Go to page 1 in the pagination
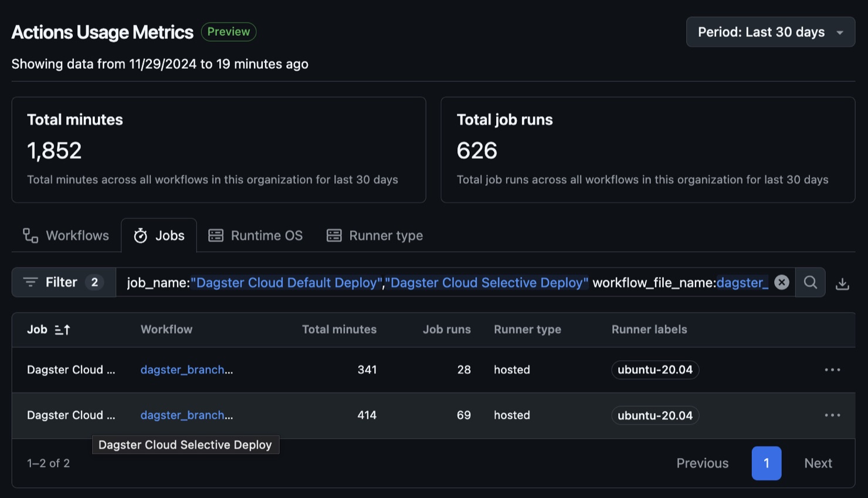This screenshot has height=498, width=868. click(767, 463)
